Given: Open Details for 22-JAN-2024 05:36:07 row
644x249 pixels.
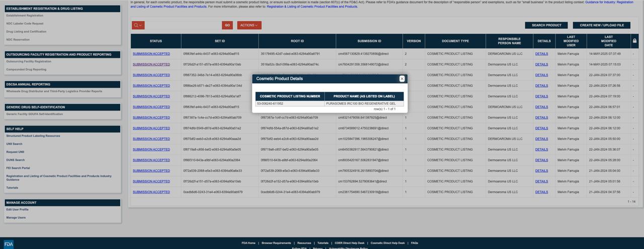Looking at the screenshot, I should coord(541,150).
